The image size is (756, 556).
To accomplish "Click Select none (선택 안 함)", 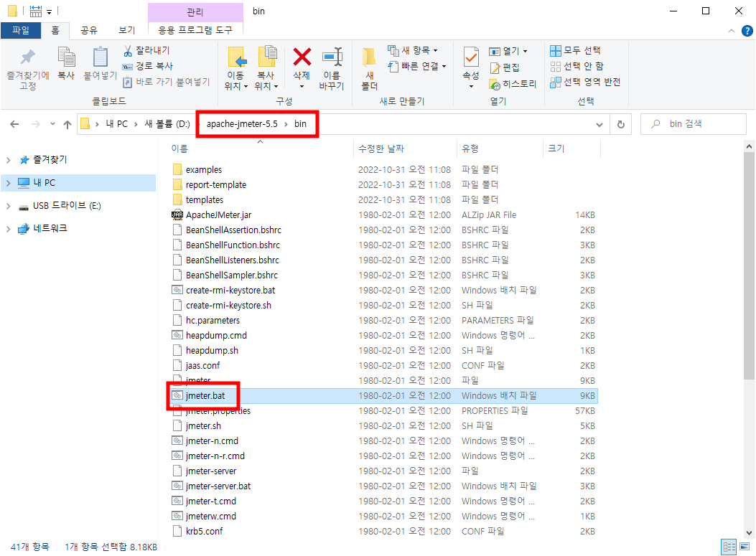I will [x=577, y=66].
